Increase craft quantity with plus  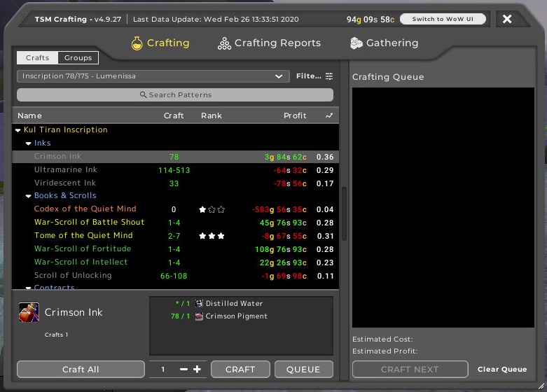[197, 370]
